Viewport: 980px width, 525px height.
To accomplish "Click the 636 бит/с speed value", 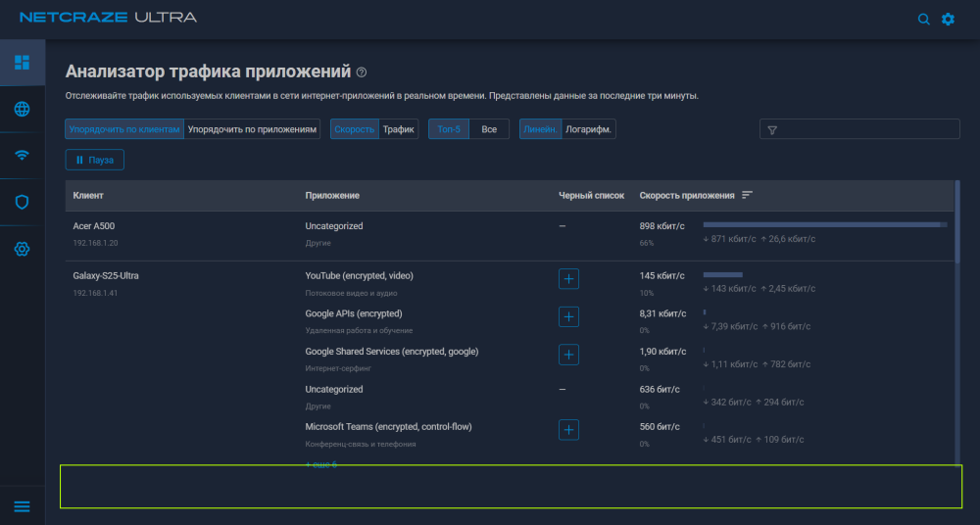I will tap(660, 390).
